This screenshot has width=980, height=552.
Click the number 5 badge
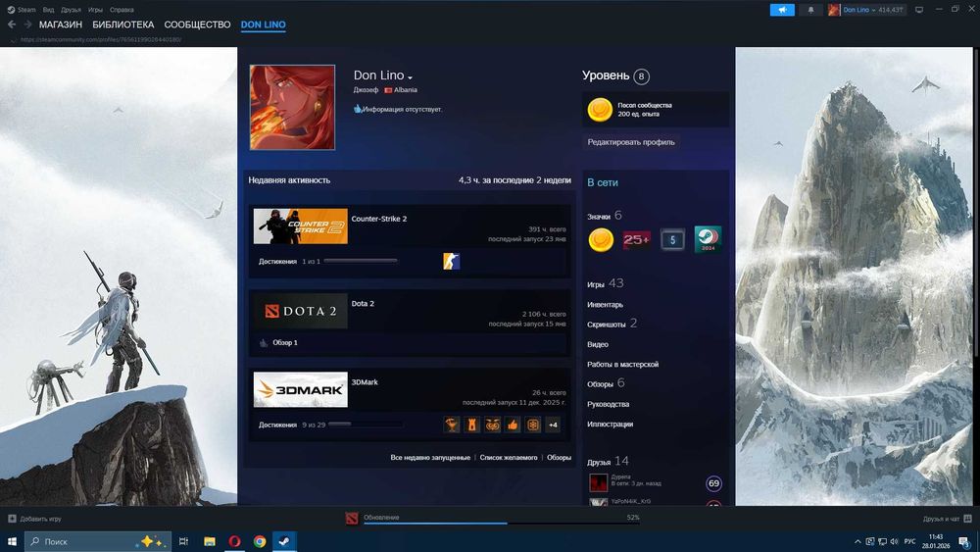672,239
